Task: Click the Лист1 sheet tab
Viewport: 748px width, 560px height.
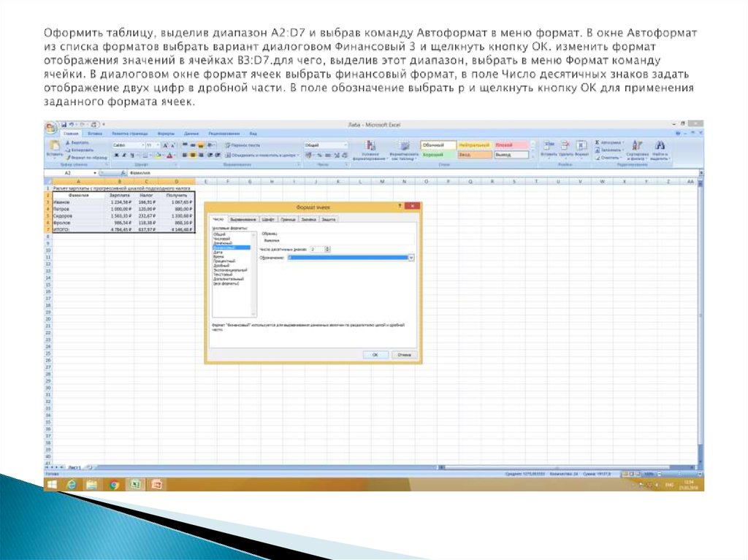Action: tap(74, 467)
